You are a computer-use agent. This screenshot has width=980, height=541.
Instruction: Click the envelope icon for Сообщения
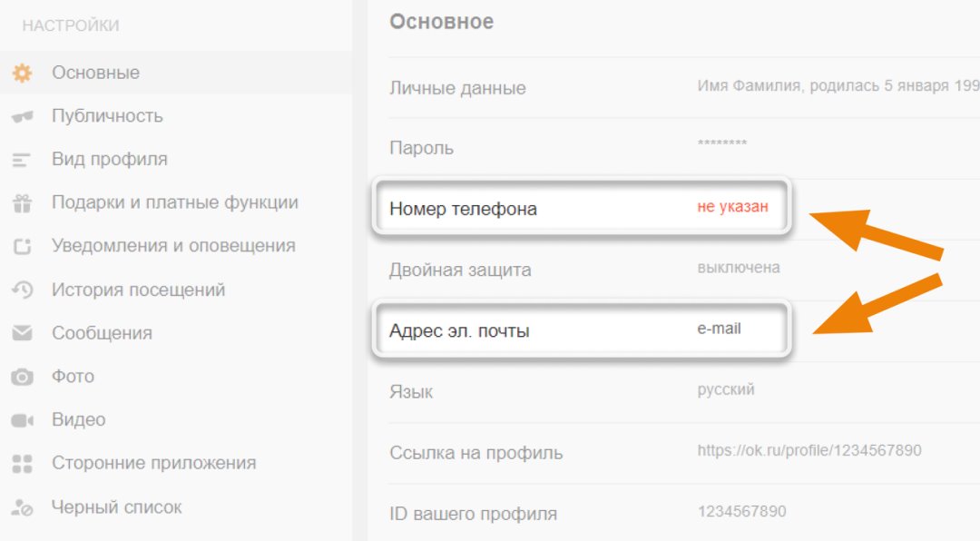tap(22, 333)
